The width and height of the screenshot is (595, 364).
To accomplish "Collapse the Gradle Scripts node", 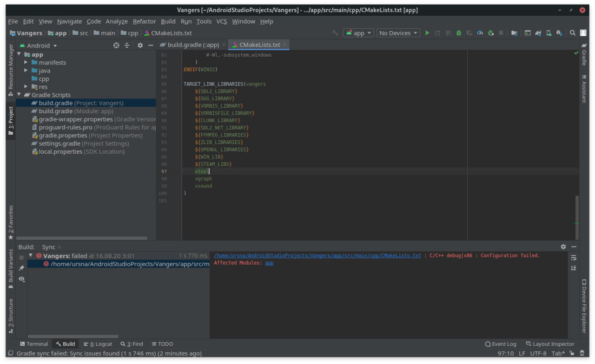I will coord(19,95).
